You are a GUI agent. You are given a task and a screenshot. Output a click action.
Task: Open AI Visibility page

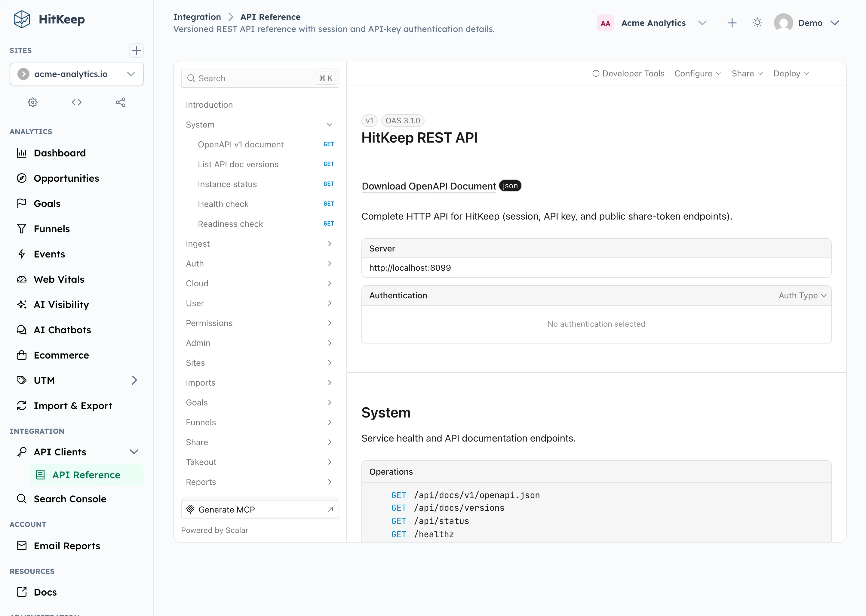point(77,305)
